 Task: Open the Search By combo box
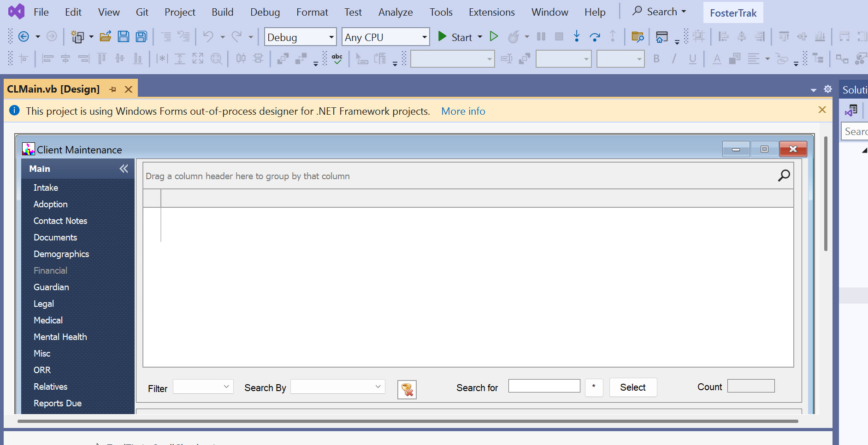pyautogui.click(x=338, y=387)
